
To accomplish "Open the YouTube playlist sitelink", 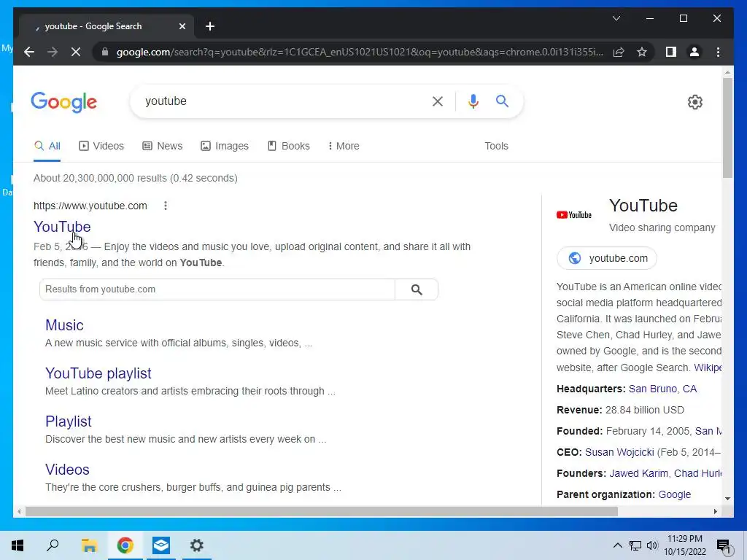I will pos(98,373).
